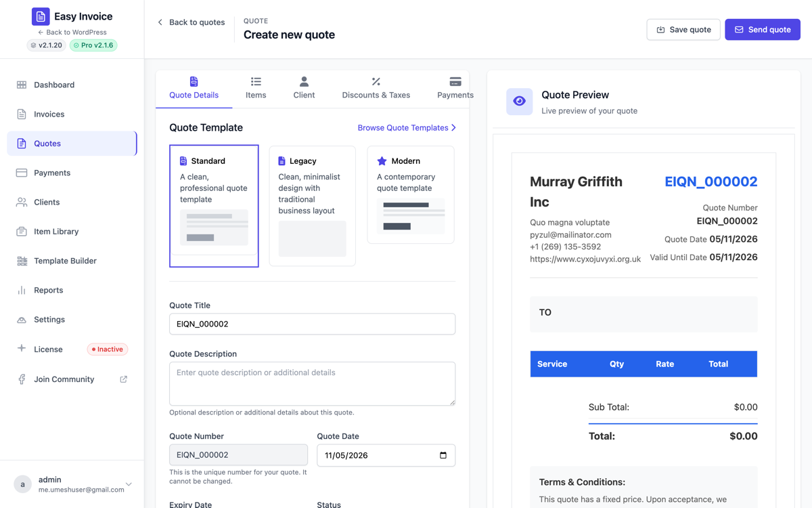Open the Payments tab in quote editor
The image size is (812, 508).
(x=455, y=88)
